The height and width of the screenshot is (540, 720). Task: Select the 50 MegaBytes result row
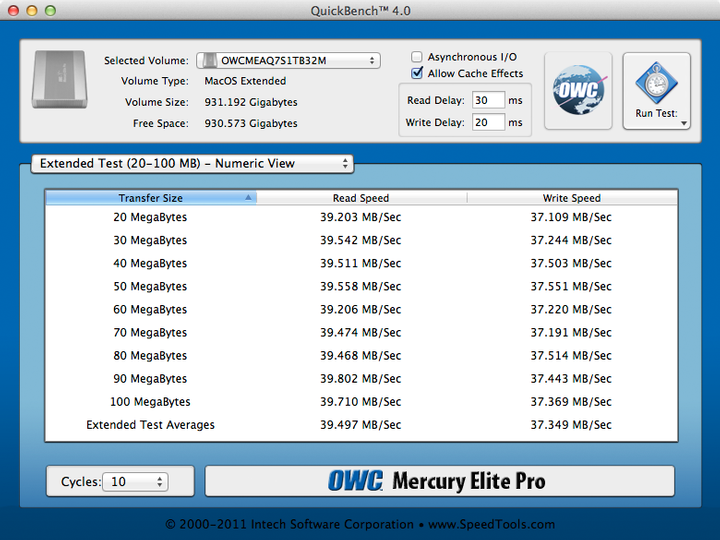[360, 287]
